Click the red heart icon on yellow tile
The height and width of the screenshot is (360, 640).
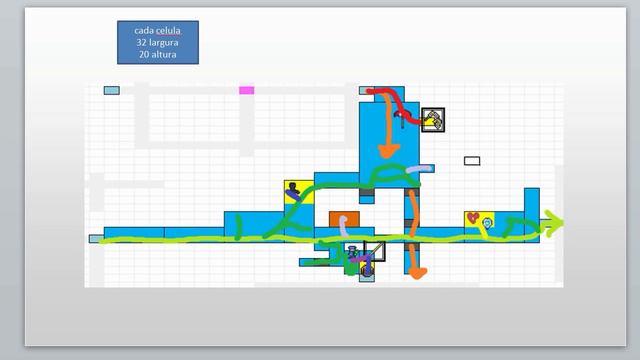[473, 218]
